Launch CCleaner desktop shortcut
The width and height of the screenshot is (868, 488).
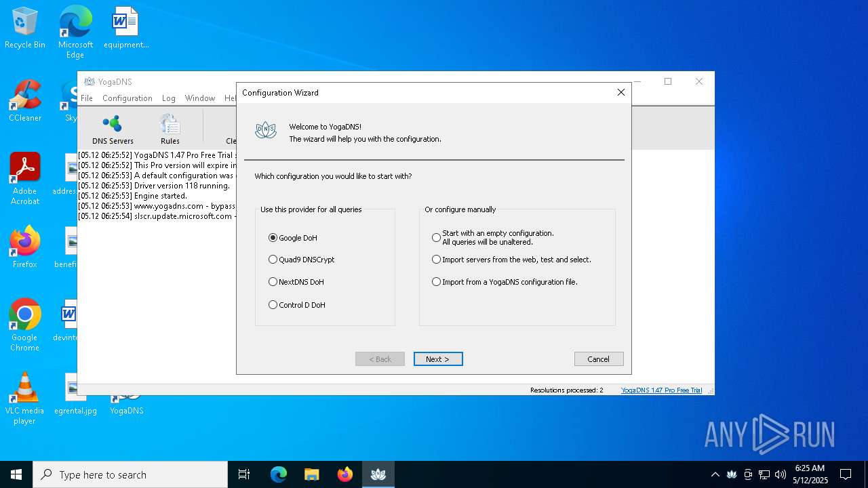[25, 102]
